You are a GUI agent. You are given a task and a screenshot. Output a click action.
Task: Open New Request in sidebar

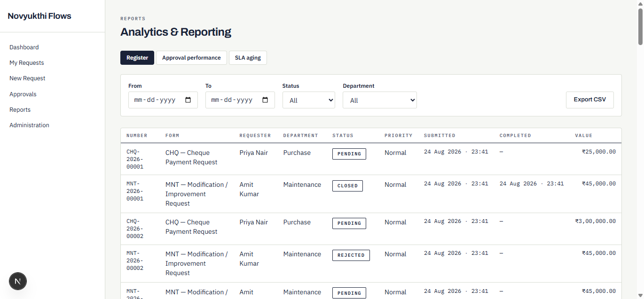[x=27, y=78]
